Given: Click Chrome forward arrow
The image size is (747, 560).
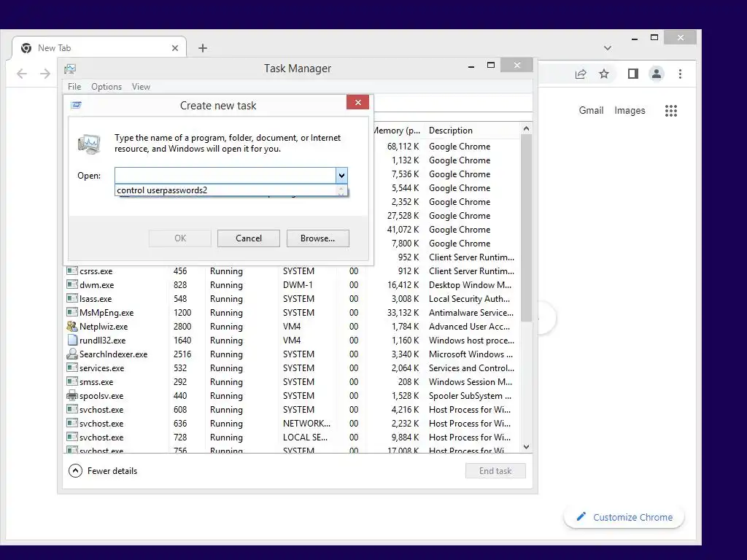Looking at the screenshot, I should 44,74.
